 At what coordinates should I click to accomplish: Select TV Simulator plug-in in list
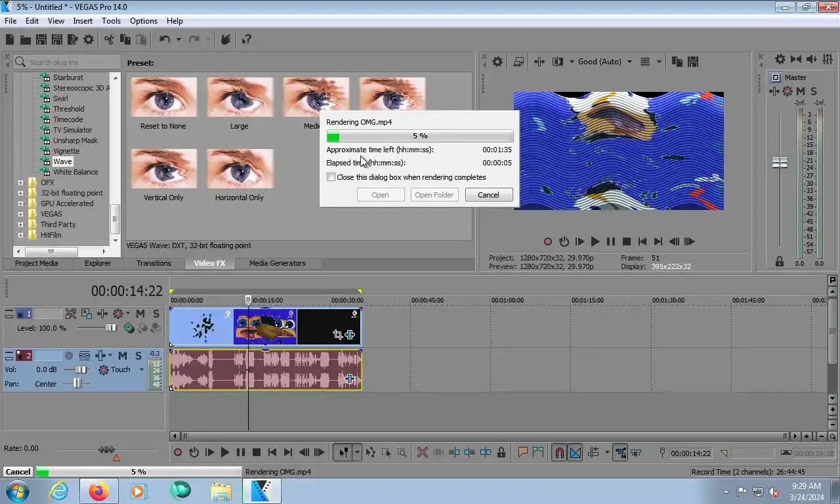click(x=72, y=130)
